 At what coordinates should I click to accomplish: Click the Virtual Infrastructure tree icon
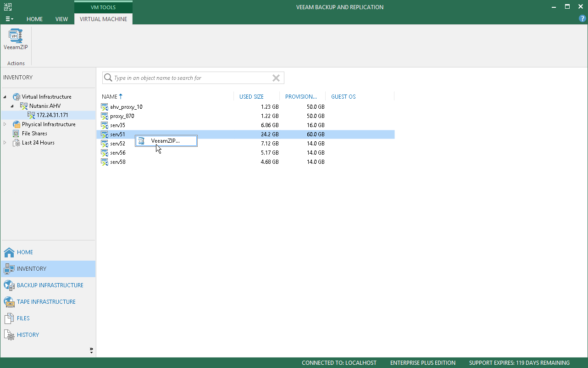click(17, 97)
